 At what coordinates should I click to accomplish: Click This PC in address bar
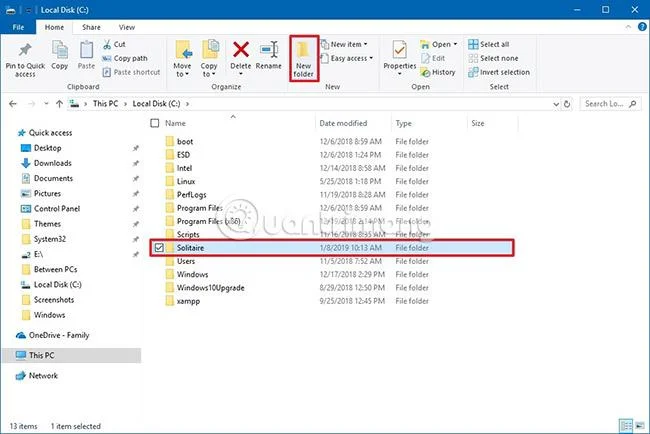[x=105, y=104]
